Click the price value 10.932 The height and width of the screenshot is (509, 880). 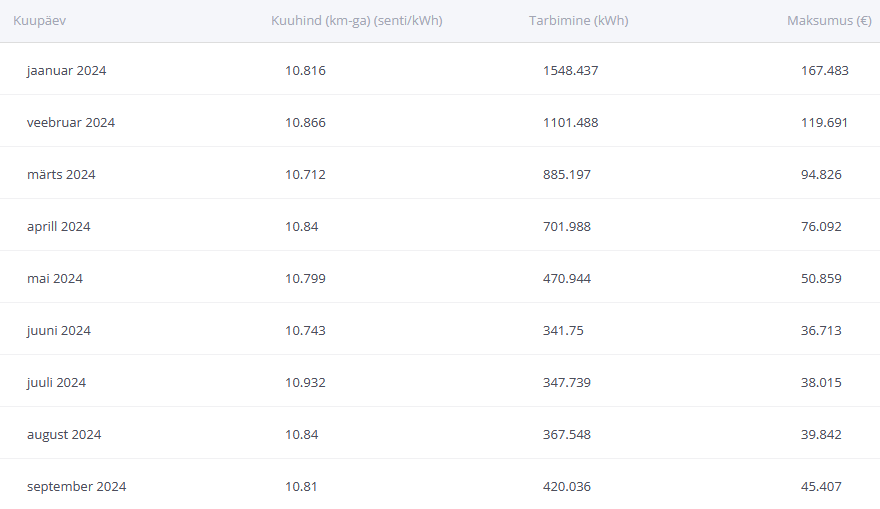pos(305,383)
